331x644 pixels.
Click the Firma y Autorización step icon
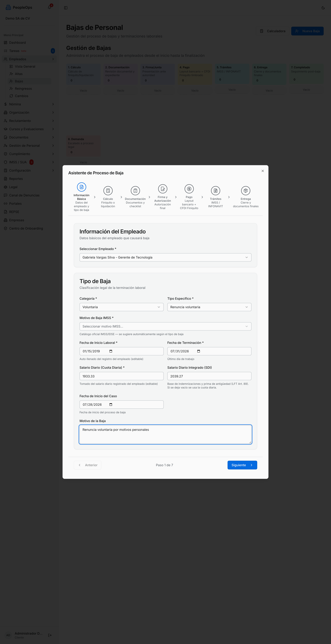pyautogui.click(x=163, y=189)
